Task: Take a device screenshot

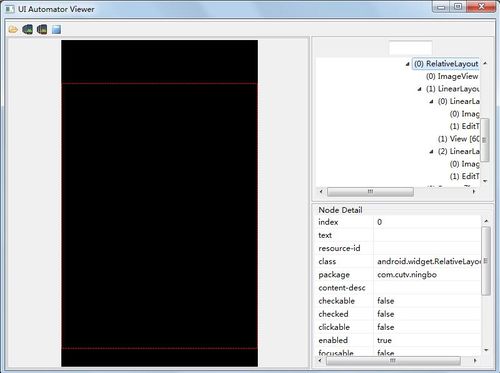Action: coord(27,29)
